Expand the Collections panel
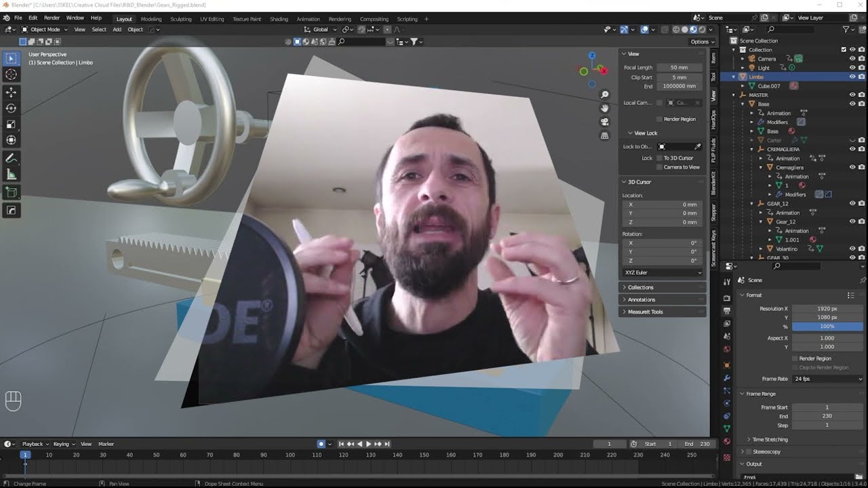This screenshot has height=488, width=868. click(x=640, y=287)
